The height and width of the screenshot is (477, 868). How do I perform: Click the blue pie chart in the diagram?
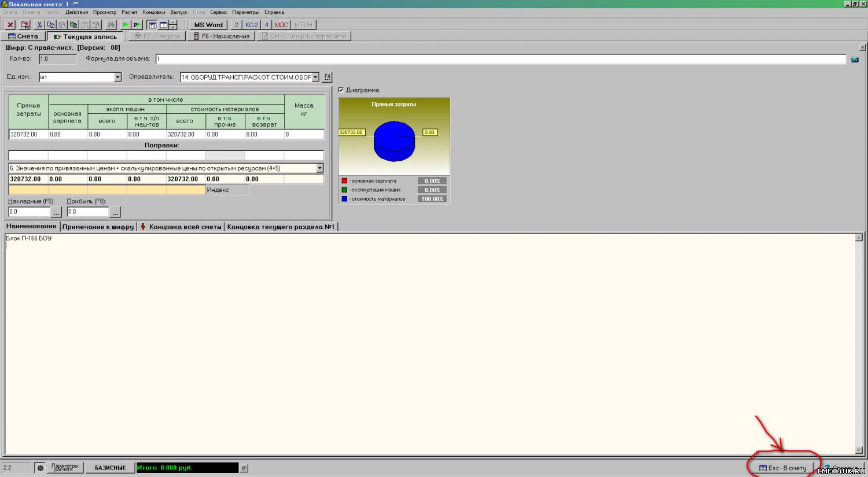click(x=394, y=140)
